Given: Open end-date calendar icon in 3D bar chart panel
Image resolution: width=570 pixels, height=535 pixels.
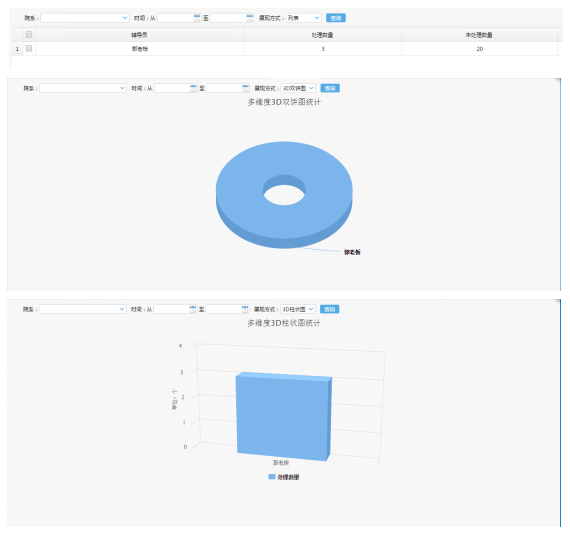Looking at the screenshot, I should pyautogui.click(x=245, y=309).
